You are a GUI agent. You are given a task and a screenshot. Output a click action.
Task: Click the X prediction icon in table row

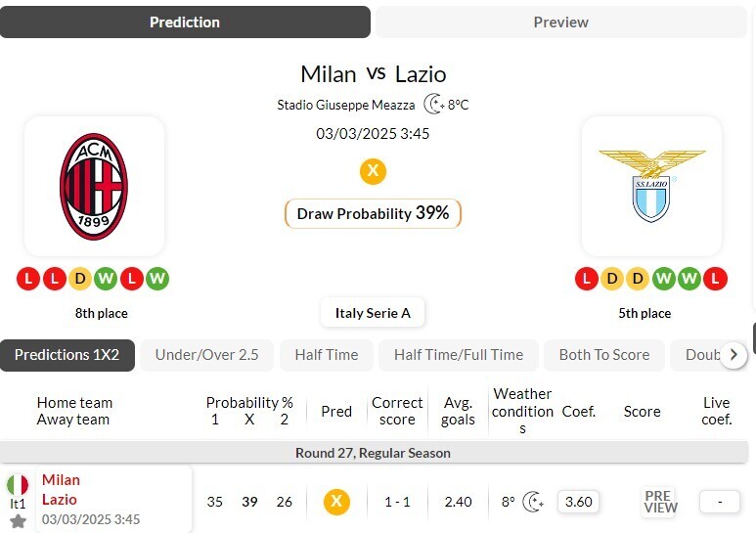336,502
